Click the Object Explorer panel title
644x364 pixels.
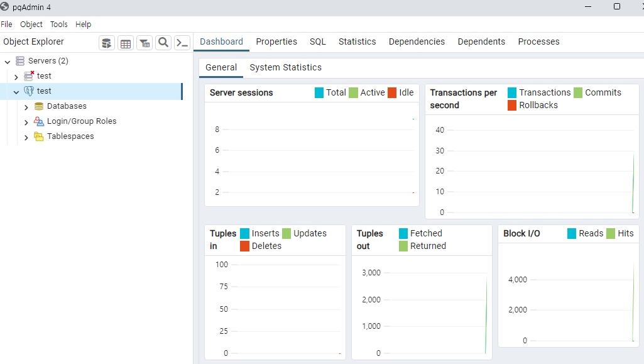click(33, 41)
